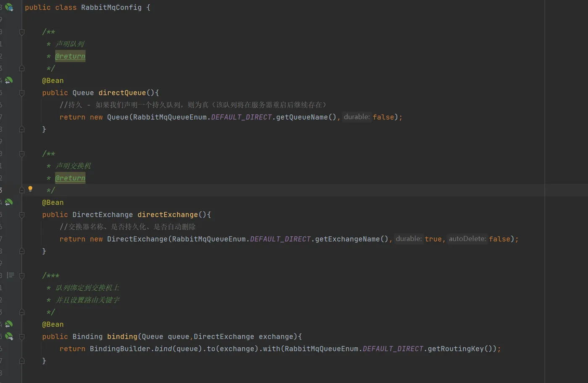Collapse the directExchange method body
Viewport: 588px width, 383px height.
pyautogui.click(x=22, y=215)
